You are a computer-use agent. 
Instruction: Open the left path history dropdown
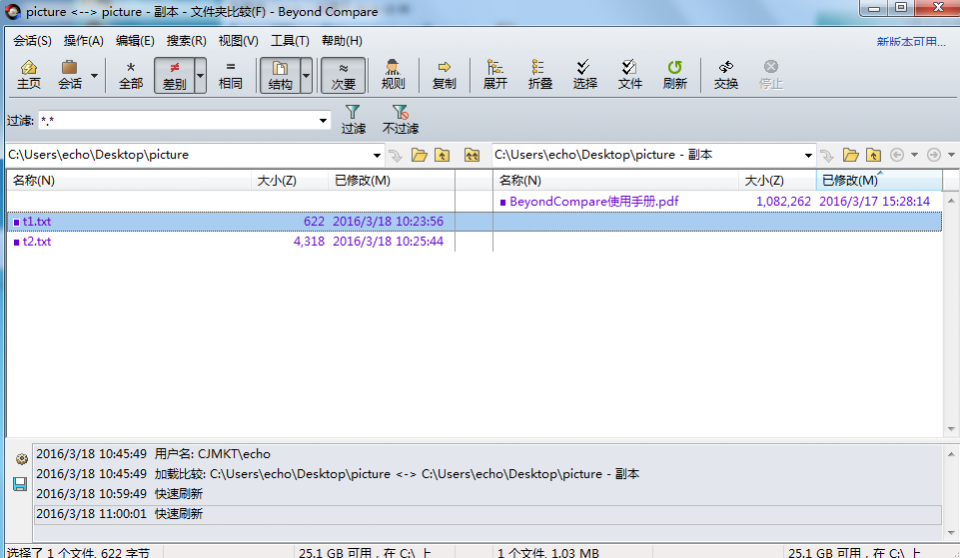(377, 156)
